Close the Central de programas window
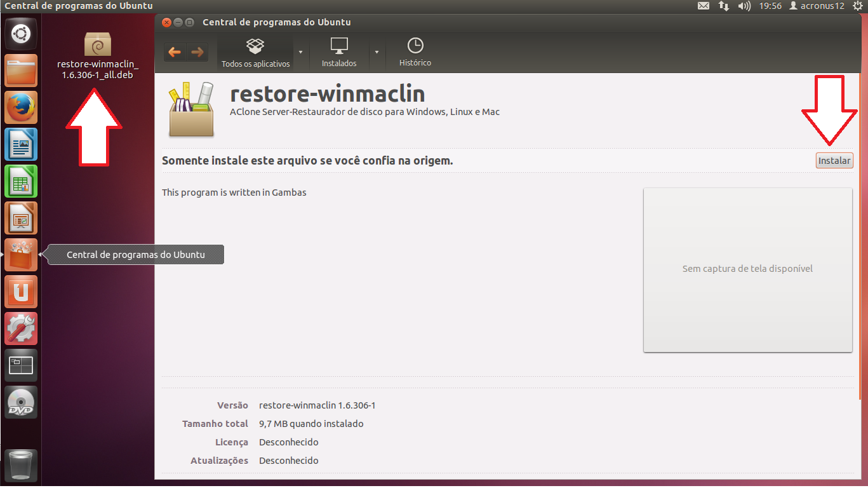The width and height of the screenshot is (868, 488). (167, 22)
